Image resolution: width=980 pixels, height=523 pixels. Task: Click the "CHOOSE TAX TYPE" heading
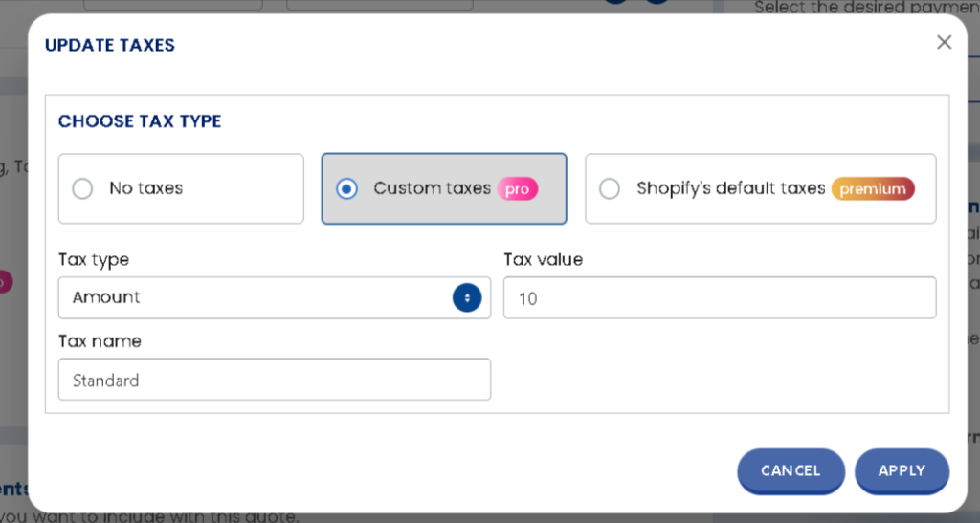[x=140, y=121]
